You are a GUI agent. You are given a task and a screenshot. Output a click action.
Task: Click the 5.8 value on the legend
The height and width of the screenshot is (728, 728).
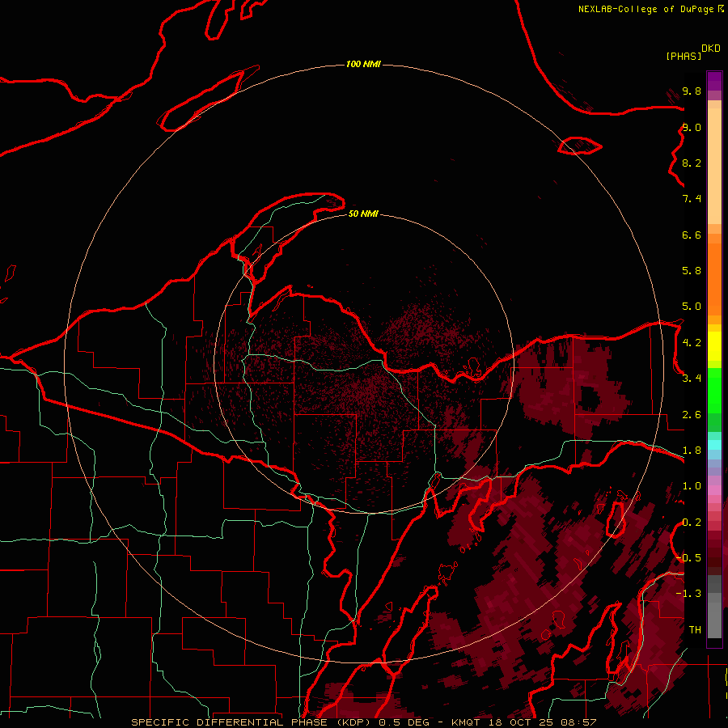[x=692, y=271]
